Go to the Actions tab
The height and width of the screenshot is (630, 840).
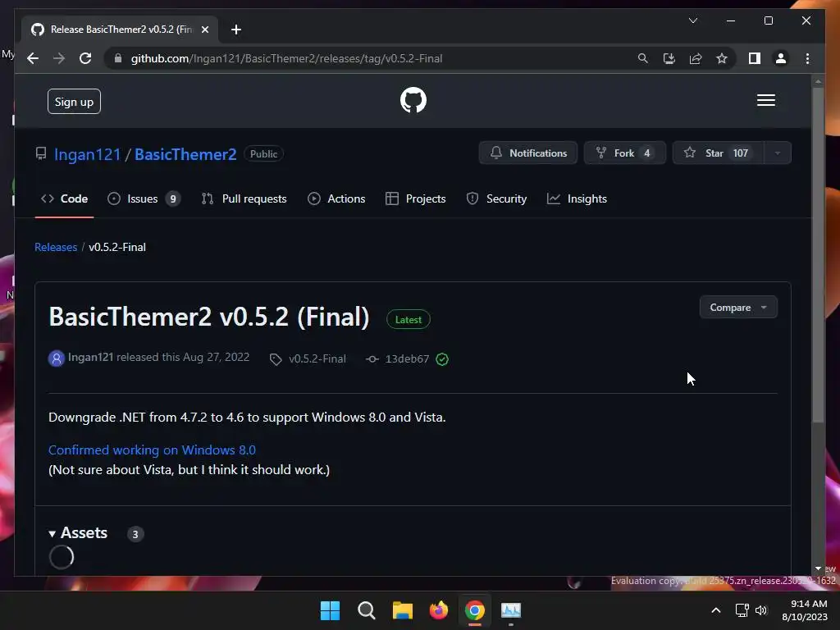click(336, 199)
